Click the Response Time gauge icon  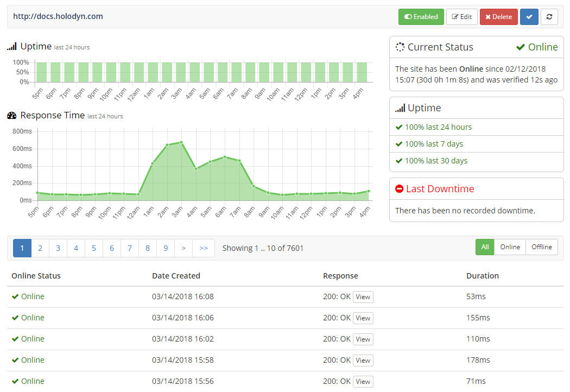click(12, 116)
